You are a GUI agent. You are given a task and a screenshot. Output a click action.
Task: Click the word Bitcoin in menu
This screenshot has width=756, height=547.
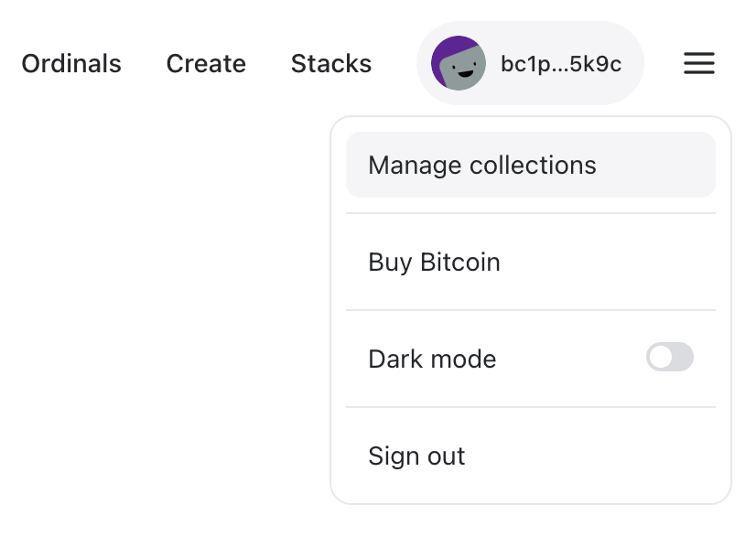(460, 263)
